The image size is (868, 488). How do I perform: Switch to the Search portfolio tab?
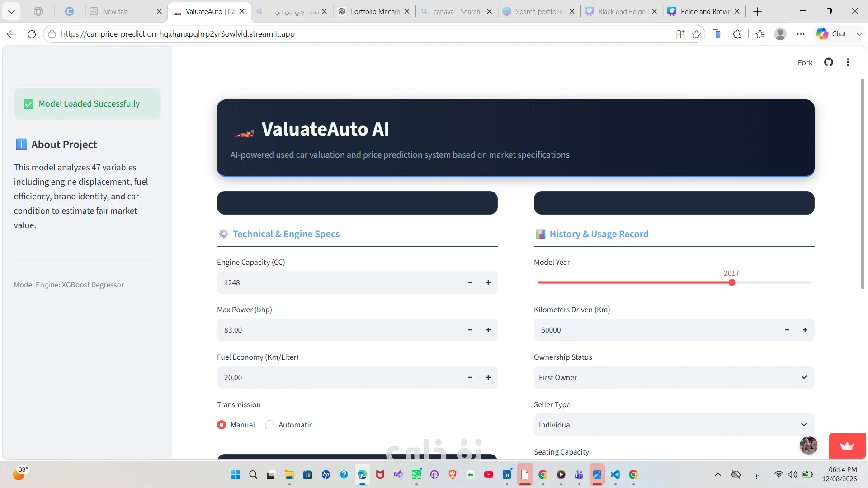click(x=538, y=11)
